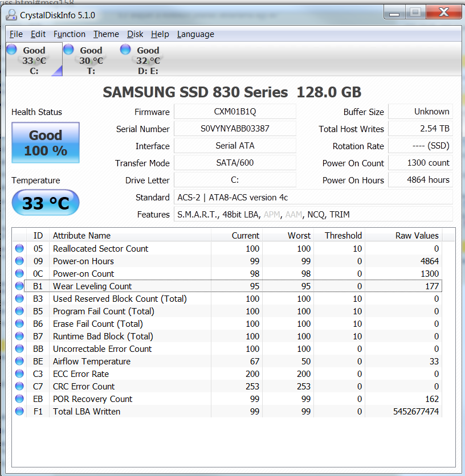Click the blue orb beside Good 33 °C C:

point(12,49)
